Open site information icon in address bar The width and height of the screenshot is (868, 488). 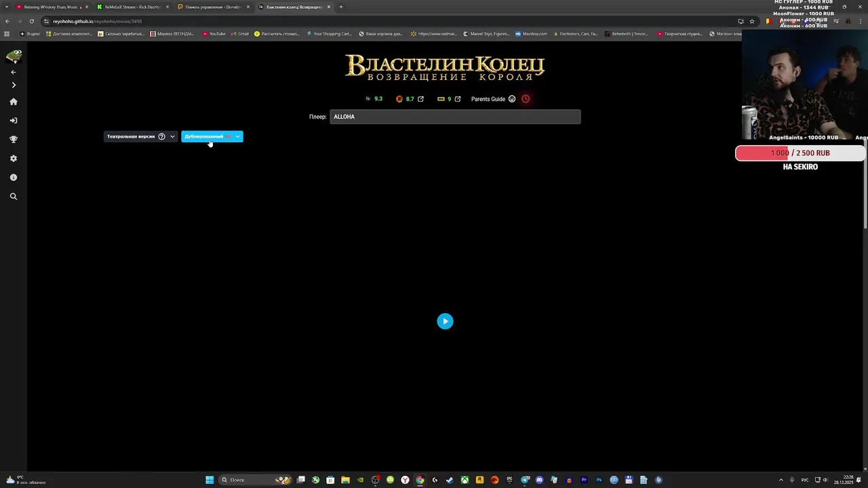[46, 21]
